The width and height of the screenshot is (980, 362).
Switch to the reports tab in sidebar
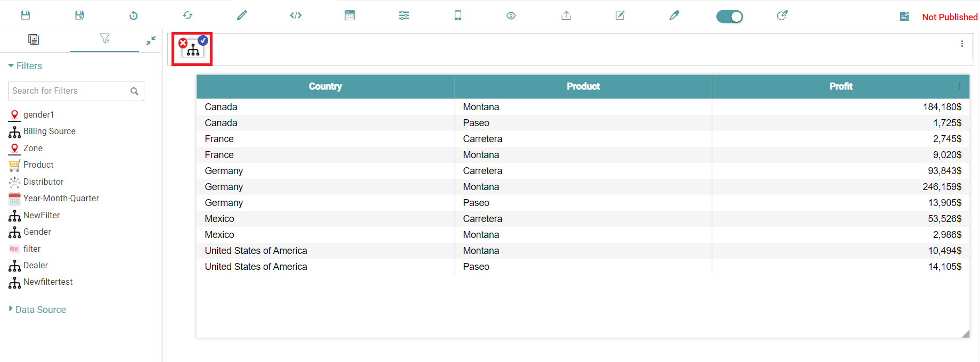pos(34,39)
